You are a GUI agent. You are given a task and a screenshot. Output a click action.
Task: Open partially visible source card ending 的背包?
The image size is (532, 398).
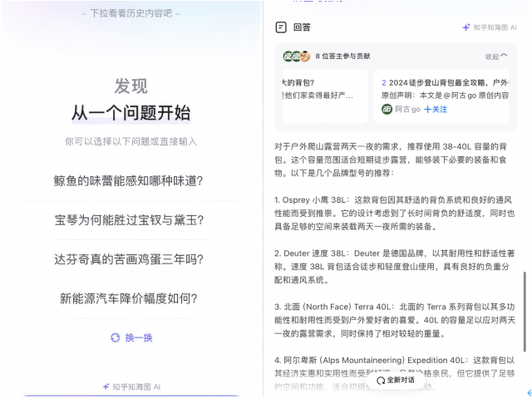[x=325, y=96]
